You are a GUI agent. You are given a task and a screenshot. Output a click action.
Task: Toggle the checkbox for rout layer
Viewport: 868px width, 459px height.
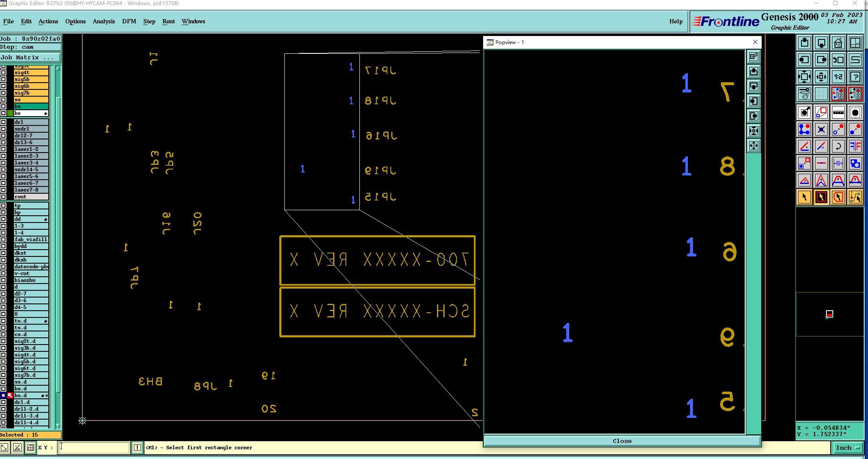tap(3, 197)
